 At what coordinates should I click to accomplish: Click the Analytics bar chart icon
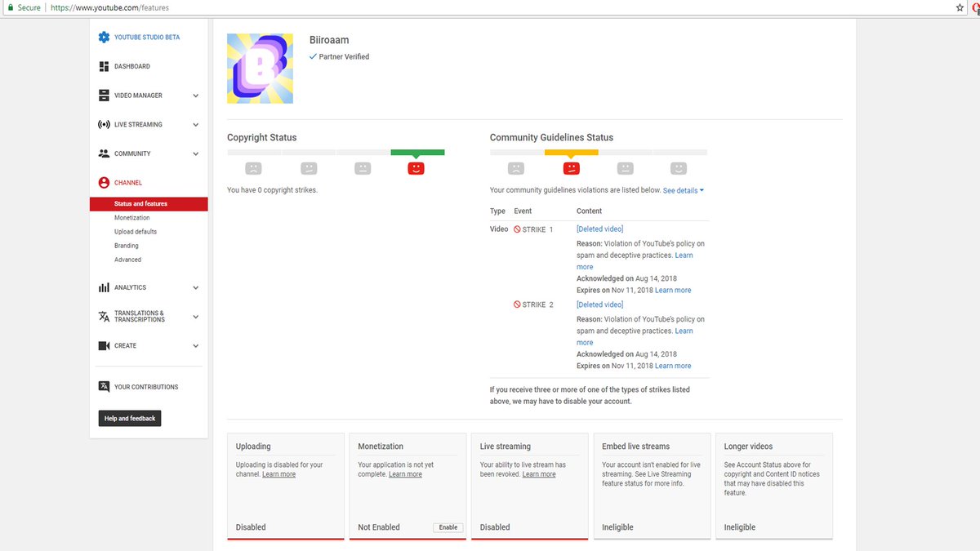pyautogui.click(x=104, y=287)
